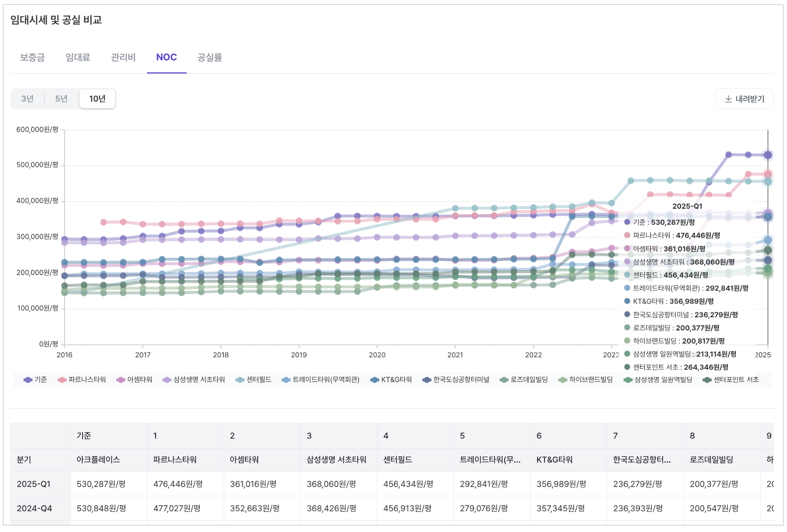Click the download icon in 내려받기
Viewport: 787px width, 532px height.
(x=728, y=99)
